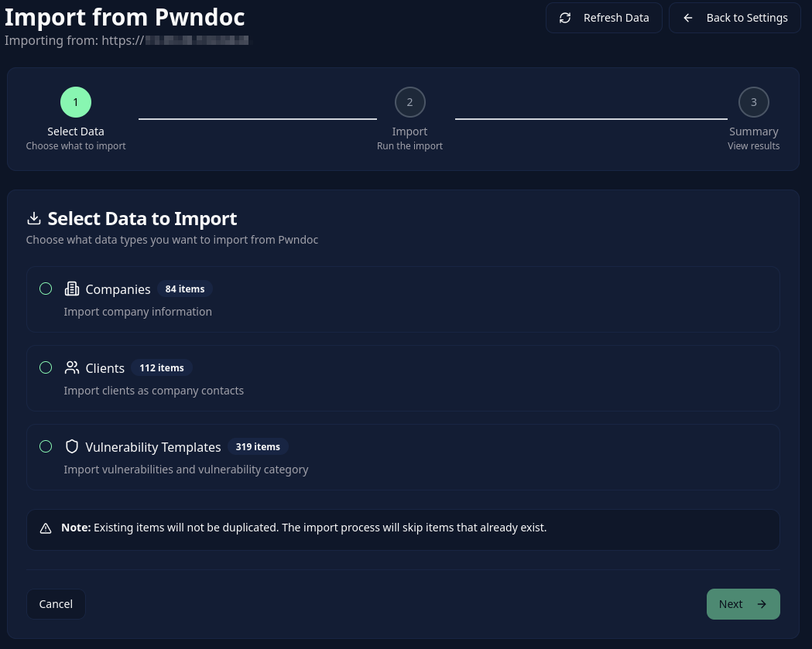Click the 'Companies' label
The width and height of the screenshot is (812, 649).
pyautogui.click(x=118, y=289)
